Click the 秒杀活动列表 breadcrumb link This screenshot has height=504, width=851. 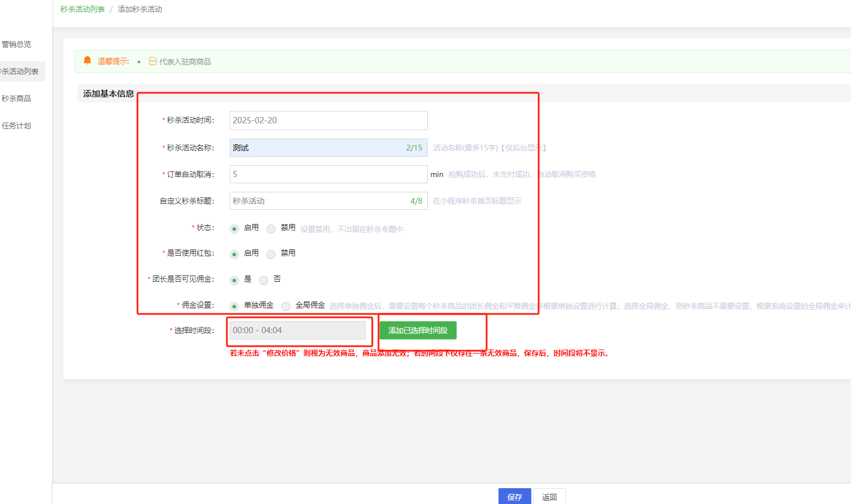pos(83,9)
